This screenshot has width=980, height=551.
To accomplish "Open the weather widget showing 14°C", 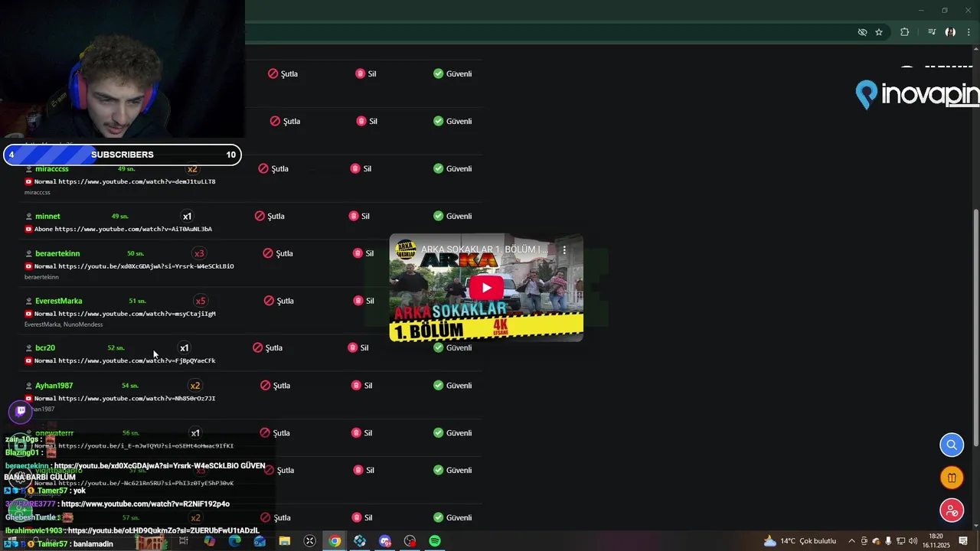I will [799, 541].
